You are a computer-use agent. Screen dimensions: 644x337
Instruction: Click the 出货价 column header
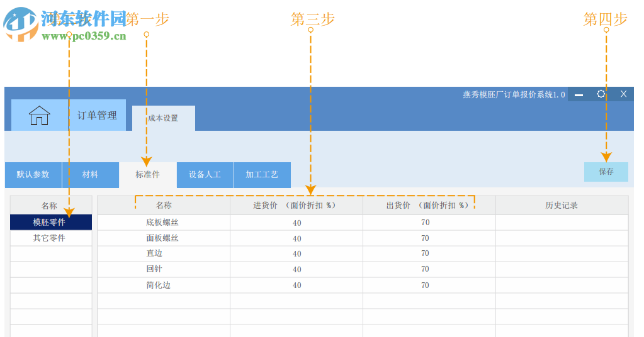(x=429, y=206)
